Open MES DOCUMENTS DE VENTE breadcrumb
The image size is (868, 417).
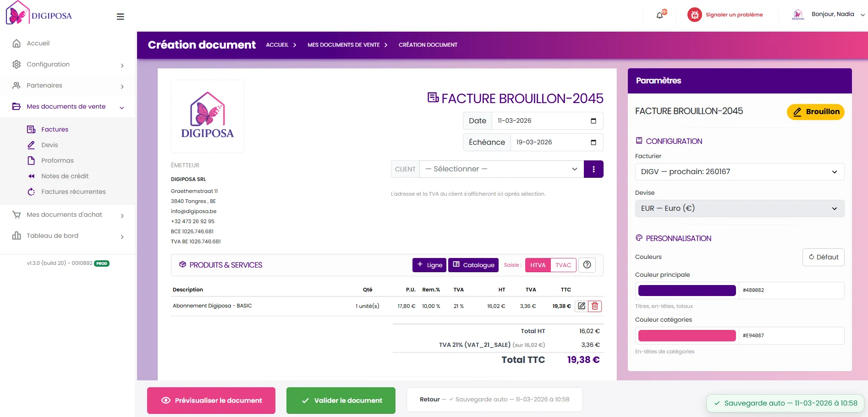[343, 44]
